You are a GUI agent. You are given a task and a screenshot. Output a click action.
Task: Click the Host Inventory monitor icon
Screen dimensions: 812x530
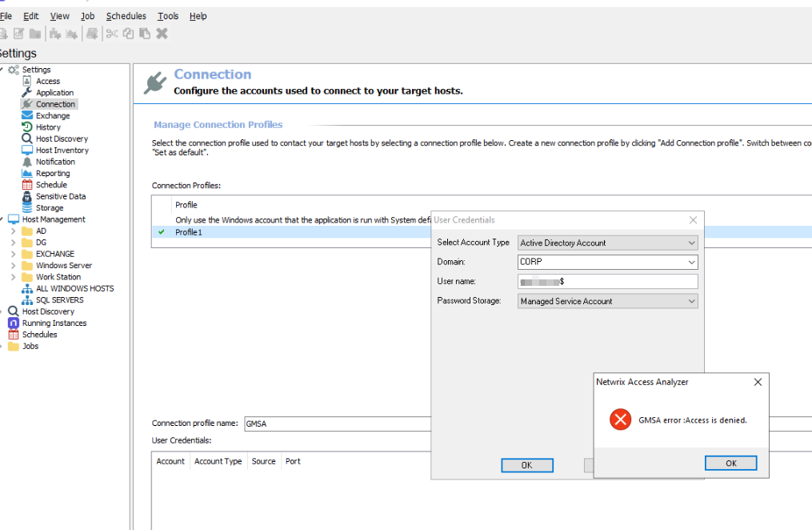(x=27, y=151)
